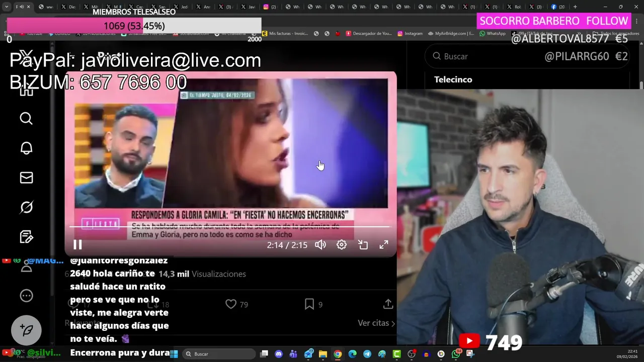
Task: Seek along the video progress bar
Action: [229, 227]
